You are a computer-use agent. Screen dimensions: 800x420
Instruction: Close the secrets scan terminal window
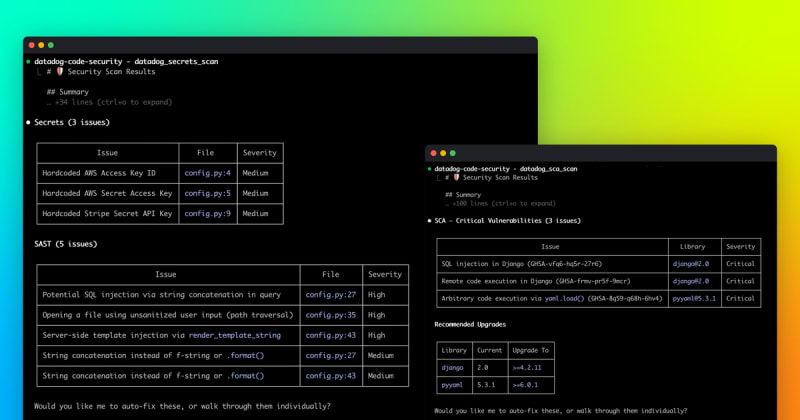pyautogui.click(x=30, y=45)
